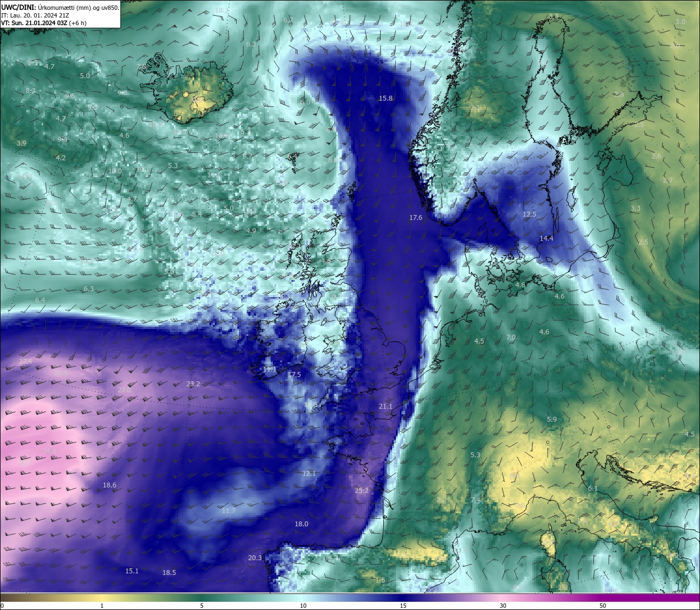Click the '50' tick on the color scale
This screenshot has width=700, height=610.
click(x=603, y=606)
